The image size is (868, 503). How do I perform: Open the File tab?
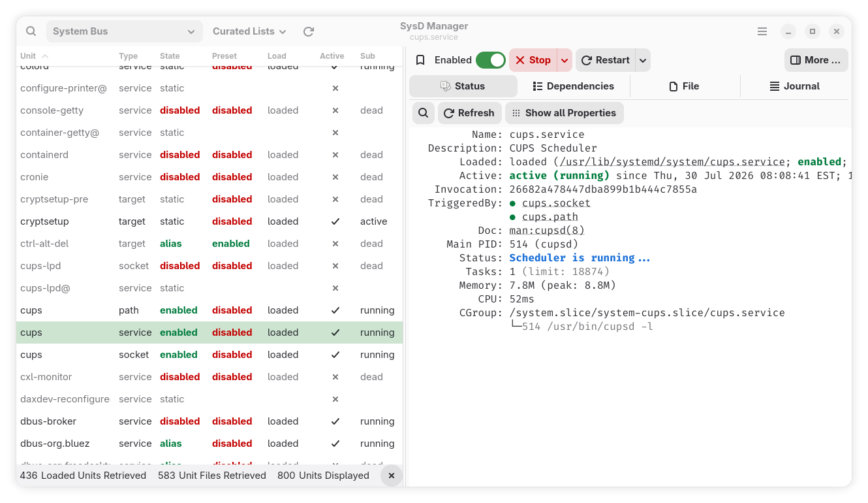tap(684, 86)
